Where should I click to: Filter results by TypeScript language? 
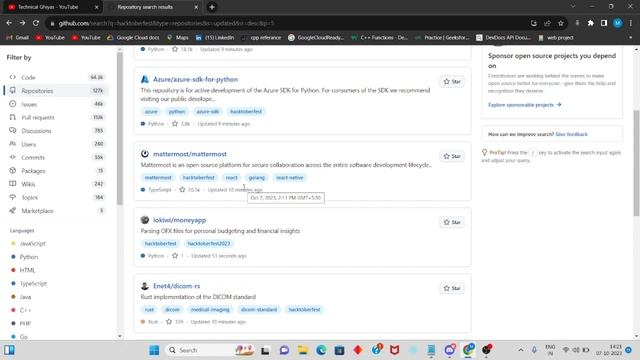33,283
